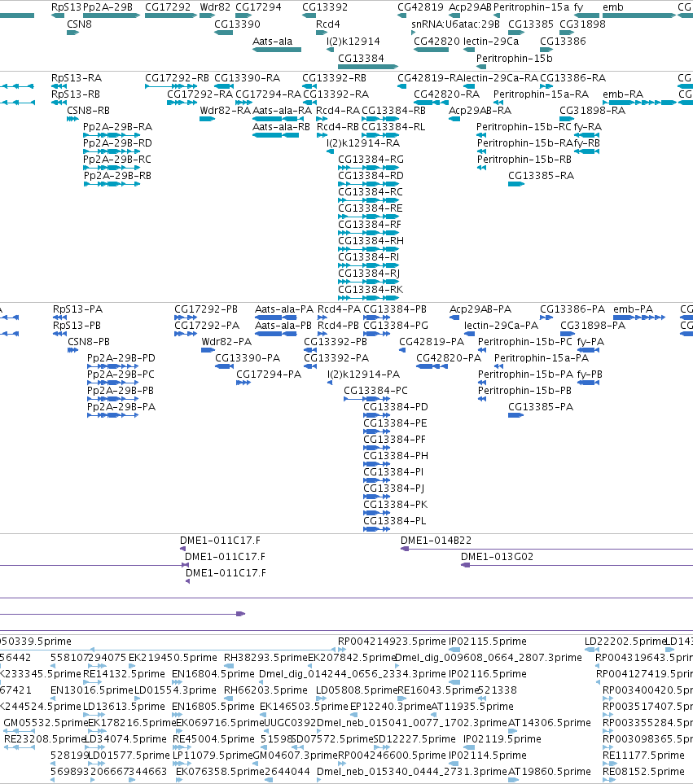
Task: Click the Wdr82 gene label
Action: (x=215, y=7)
